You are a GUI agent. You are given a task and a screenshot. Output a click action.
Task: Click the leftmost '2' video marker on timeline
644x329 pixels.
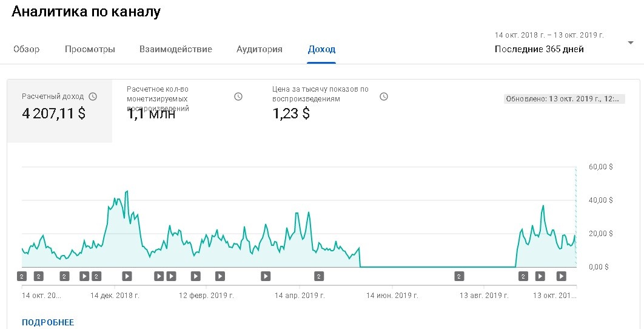[22, 276]
